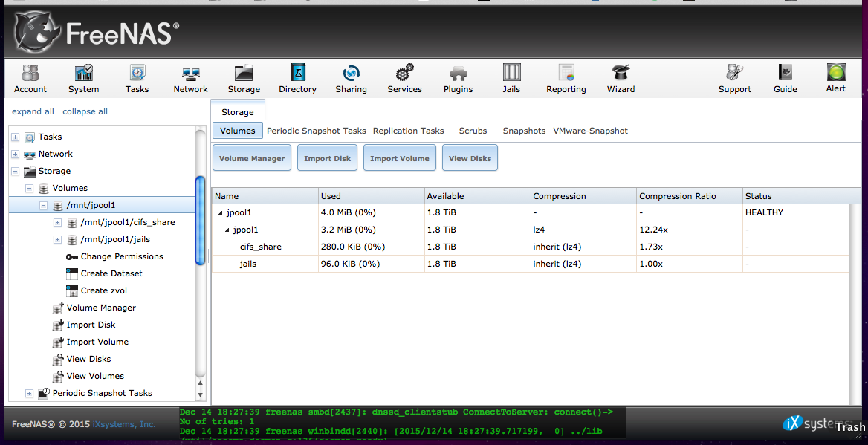Click the green console log footer
Screen dimensions: 868x445
pyautogui.click(x=403, y=424)
